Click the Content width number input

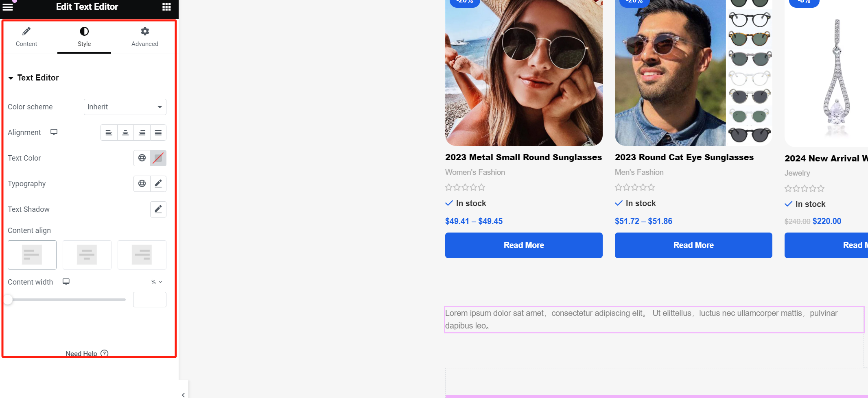149,300
